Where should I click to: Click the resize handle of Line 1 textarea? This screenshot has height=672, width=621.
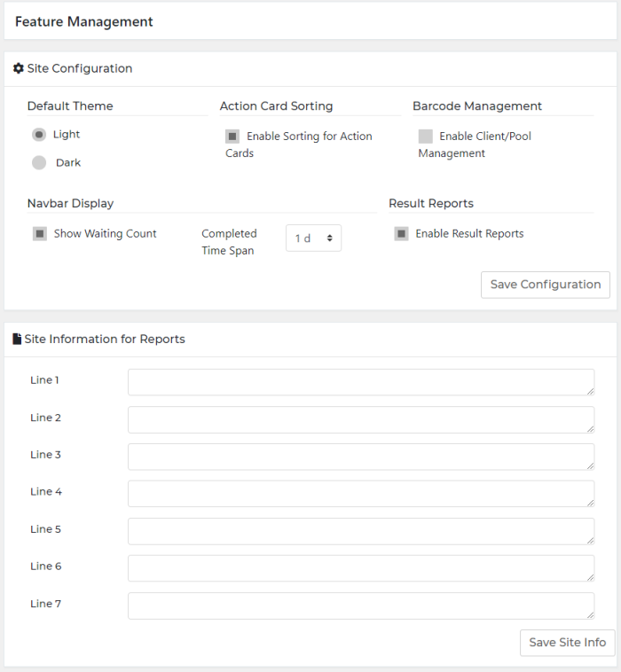pyautogui.click(x=590, y=391)
